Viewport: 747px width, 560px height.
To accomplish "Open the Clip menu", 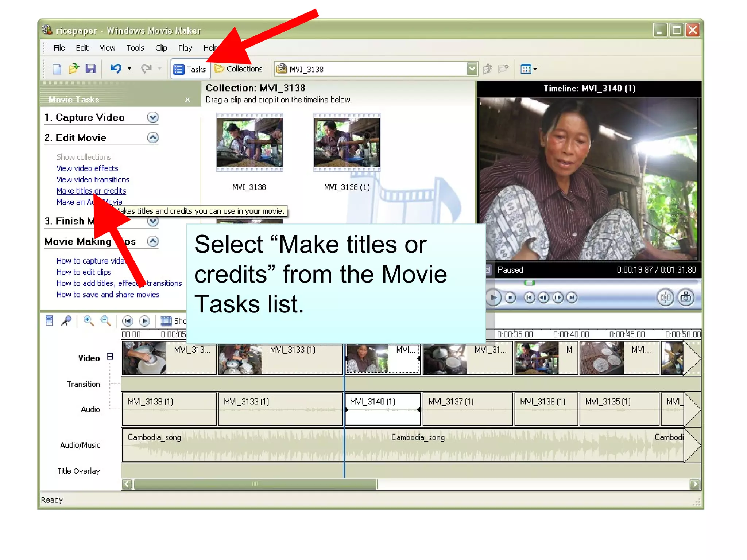I will click(x=161, y=48).
